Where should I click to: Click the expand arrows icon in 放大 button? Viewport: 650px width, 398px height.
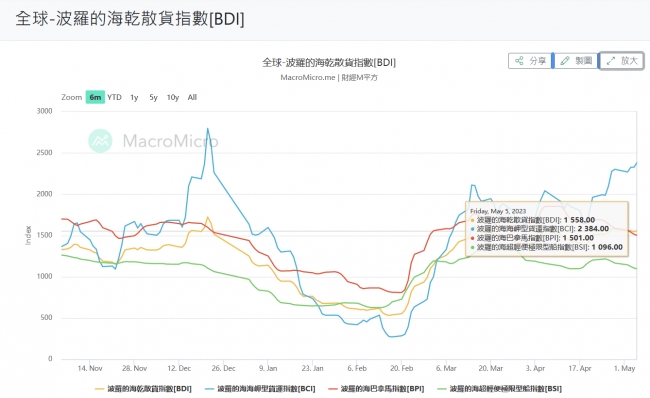coord(611,61)
